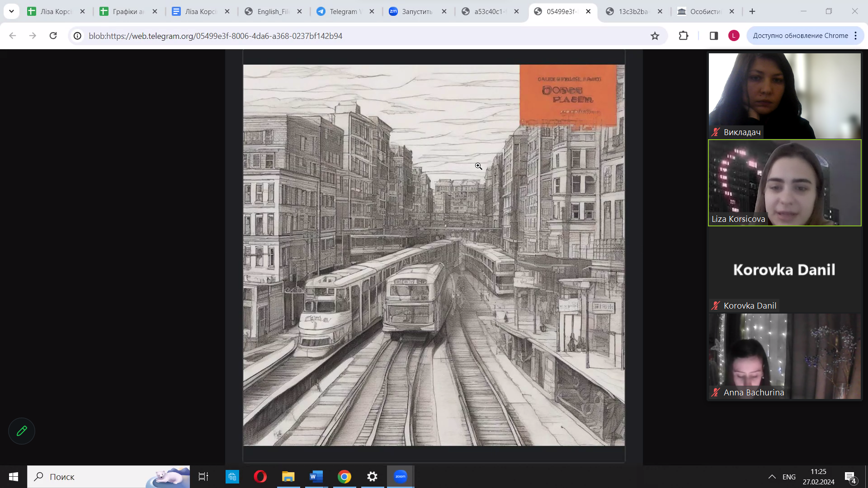Expand the tab search dropdown arrow
The width and height of the screenshot is (868, 488).
click(x=11, y=11)
